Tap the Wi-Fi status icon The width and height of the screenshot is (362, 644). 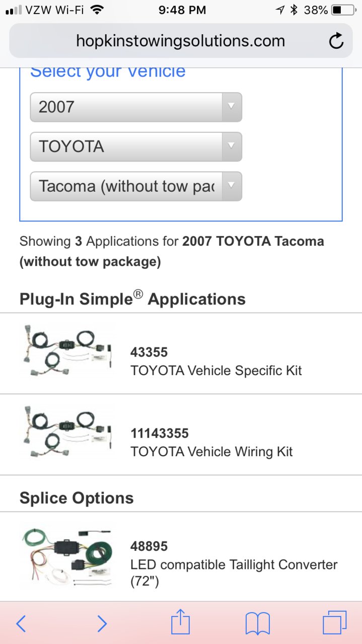click(97, 10)
